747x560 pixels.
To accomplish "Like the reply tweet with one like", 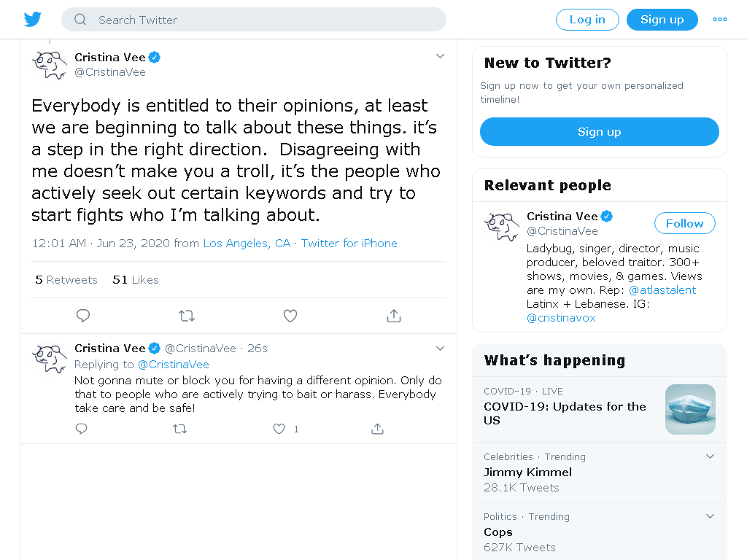I will (279, 429).
